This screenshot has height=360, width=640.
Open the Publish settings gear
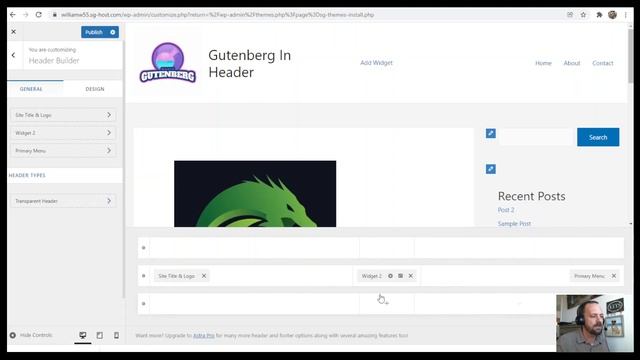113,32
